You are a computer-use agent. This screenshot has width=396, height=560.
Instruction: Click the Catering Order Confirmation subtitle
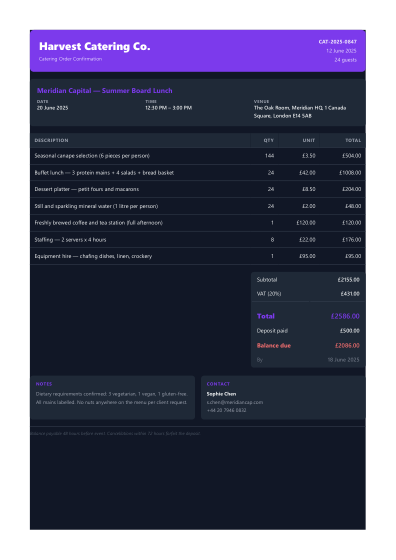(70, 59)
